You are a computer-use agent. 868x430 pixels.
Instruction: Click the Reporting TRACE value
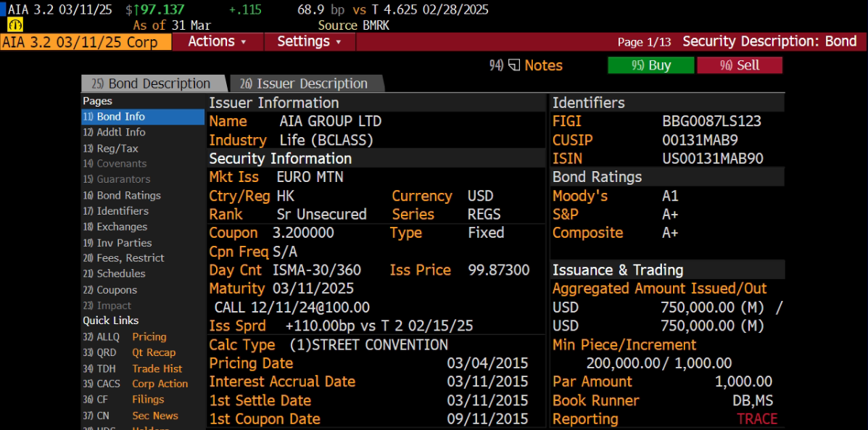coord(757,419)
